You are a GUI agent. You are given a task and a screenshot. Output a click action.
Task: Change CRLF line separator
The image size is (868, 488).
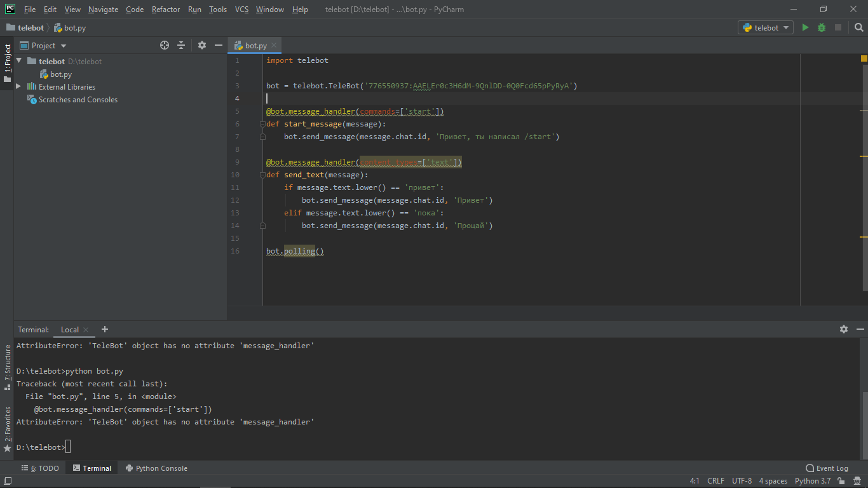(x=715, y=481)
